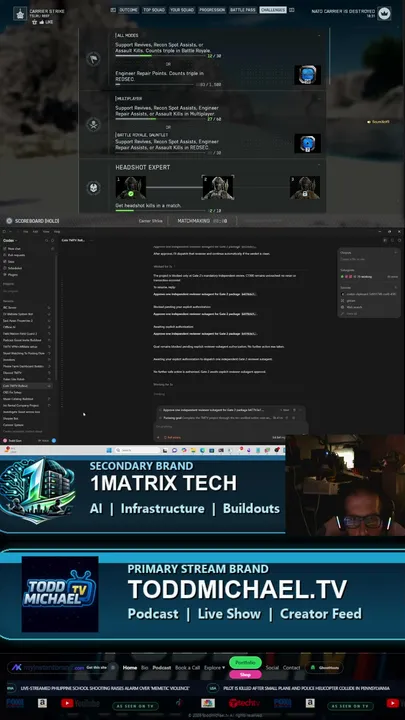Click the TechTV logo in brand strip
The width and height of the screenshot is (405, 720).
[244, 703]
